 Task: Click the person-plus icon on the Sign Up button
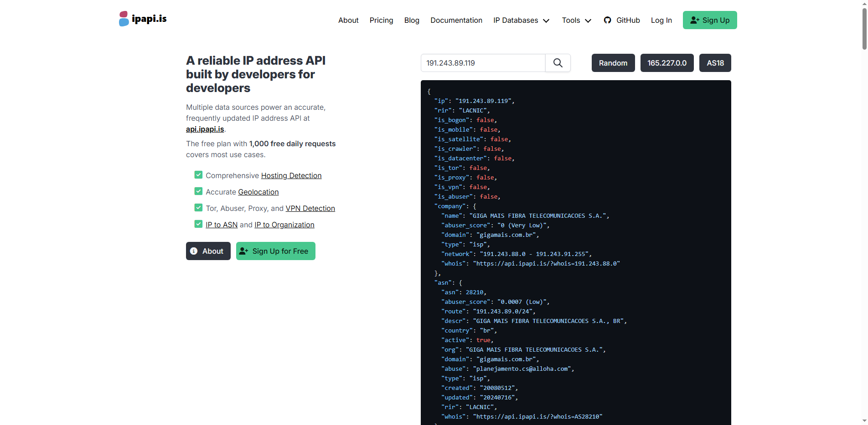click(x=694, y=20)
